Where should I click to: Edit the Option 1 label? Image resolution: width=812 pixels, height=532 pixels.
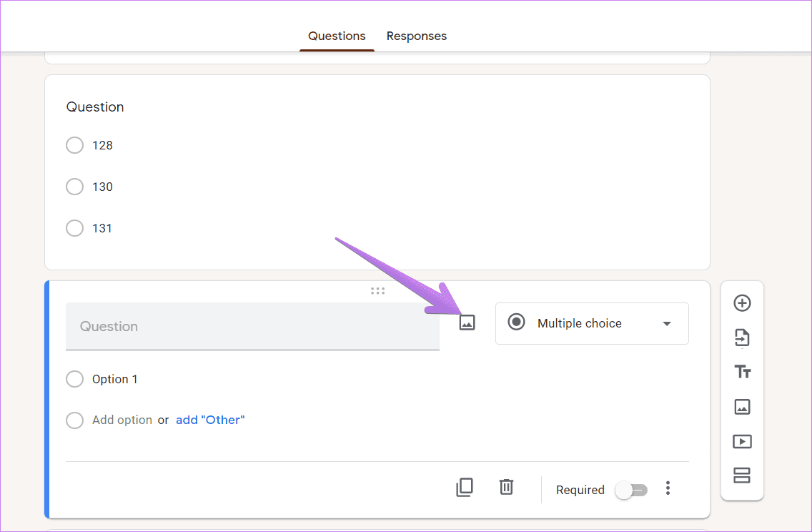(x=115, y=379)
